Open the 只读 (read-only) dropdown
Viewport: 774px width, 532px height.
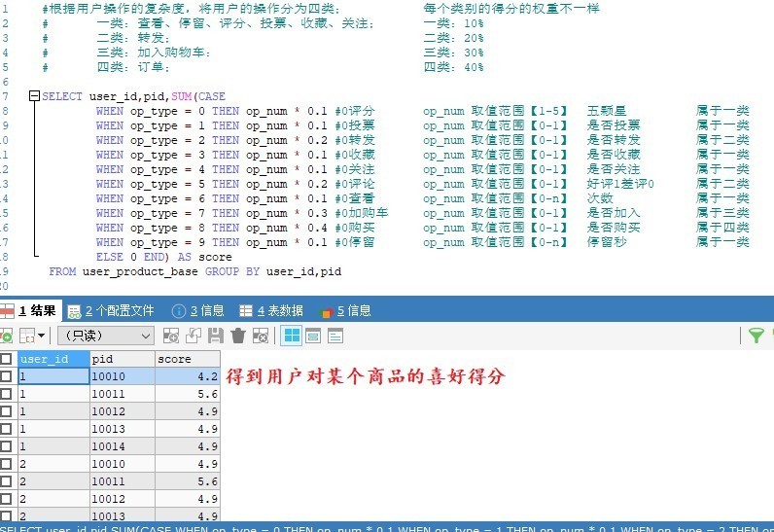click(x=105, y=336)
